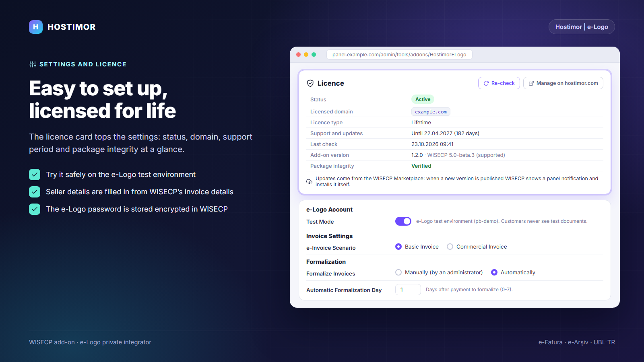The height and width of the screenshot is (362, 644).
Task: Click the example.com licensed domain tag
Action: (431, 112)
